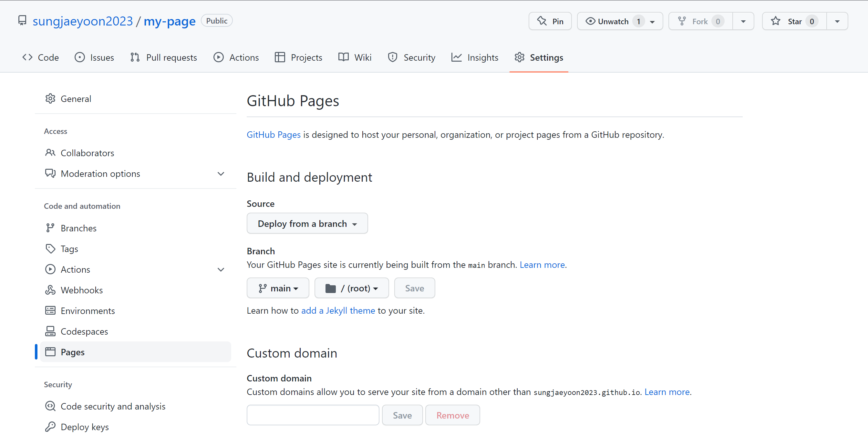The height and width of the screenshot is (435, 868).
Task: Open Collaborators settings in the sidebar
Action: point(135,153)
